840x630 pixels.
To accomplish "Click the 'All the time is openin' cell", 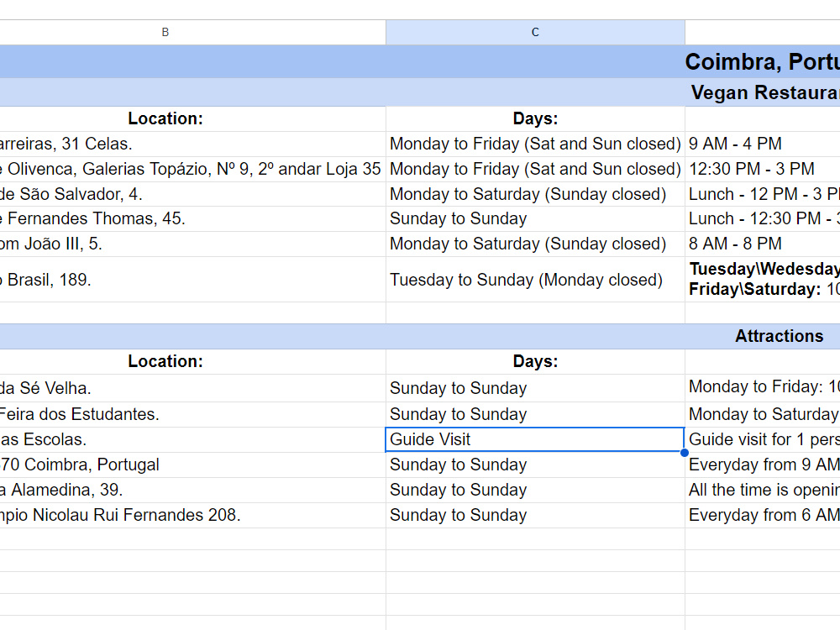I will (763, 490).
